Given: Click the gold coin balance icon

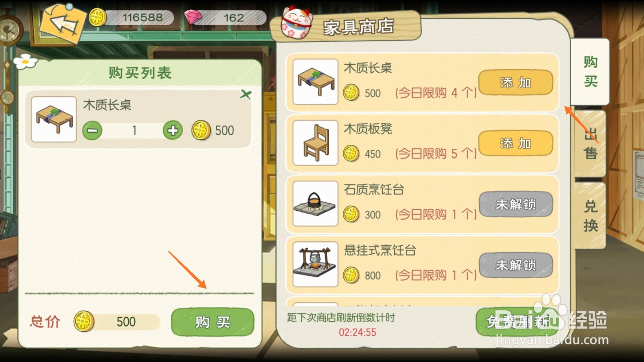Looking at the screenshot, I should [x=97, y=17].
